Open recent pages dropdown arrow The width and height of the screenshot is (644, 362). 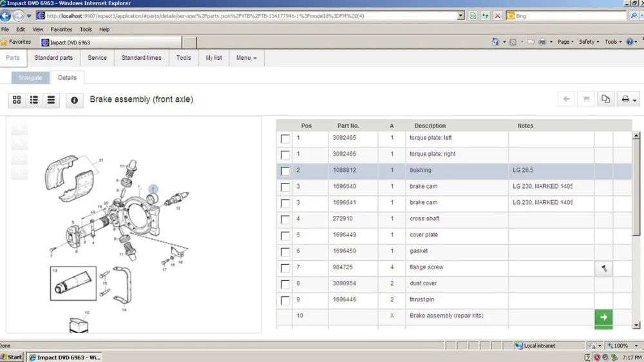[x=29, y=16]
